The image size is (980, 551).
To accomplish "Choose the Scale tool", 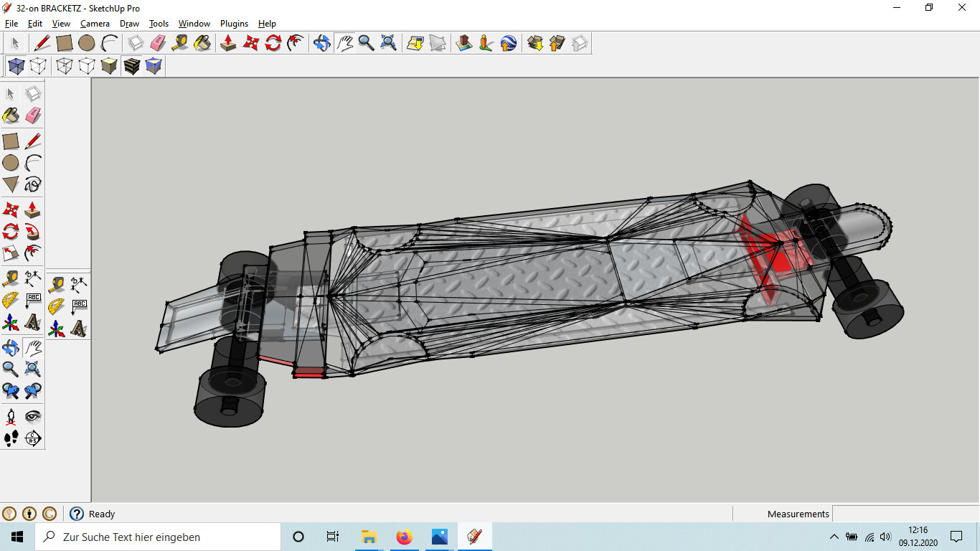I will [x=11, y=253].
